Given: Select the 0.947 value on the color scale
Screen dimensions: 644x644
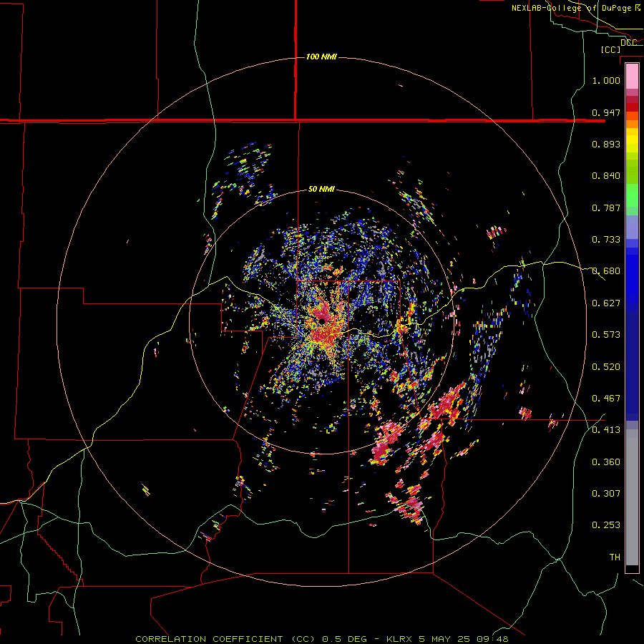Looking at the screenshot, I should point(606,112).
